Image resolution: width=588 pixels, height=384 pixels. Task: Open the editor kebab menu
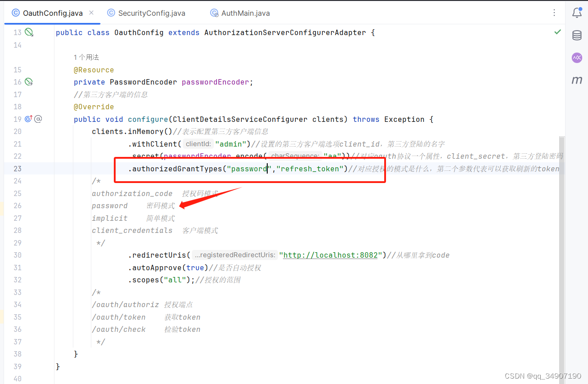(554, 13)
